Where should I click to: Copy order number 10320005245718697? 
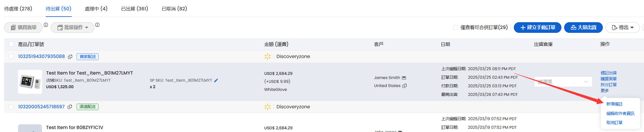70,107
